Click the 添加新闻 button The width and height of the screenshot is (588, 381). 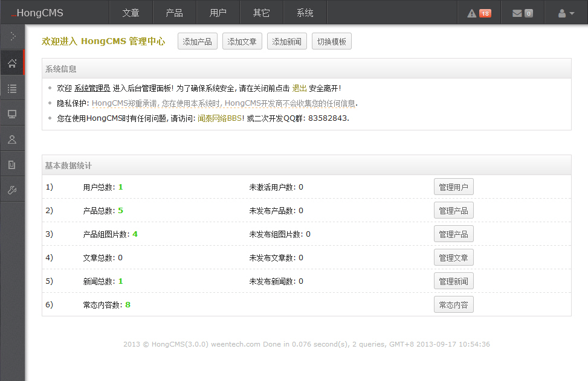(286, 42)
